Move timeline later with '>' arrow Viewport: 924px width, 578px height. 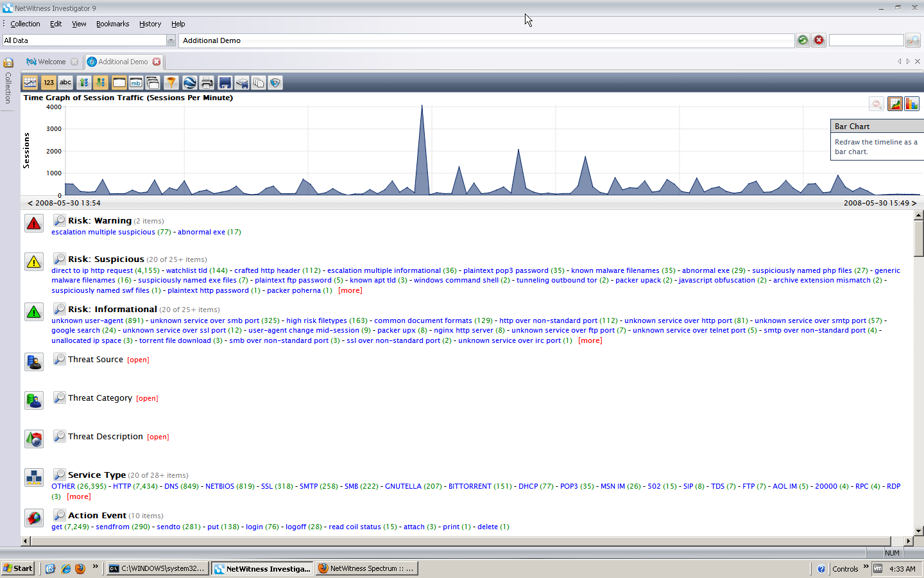914,203
